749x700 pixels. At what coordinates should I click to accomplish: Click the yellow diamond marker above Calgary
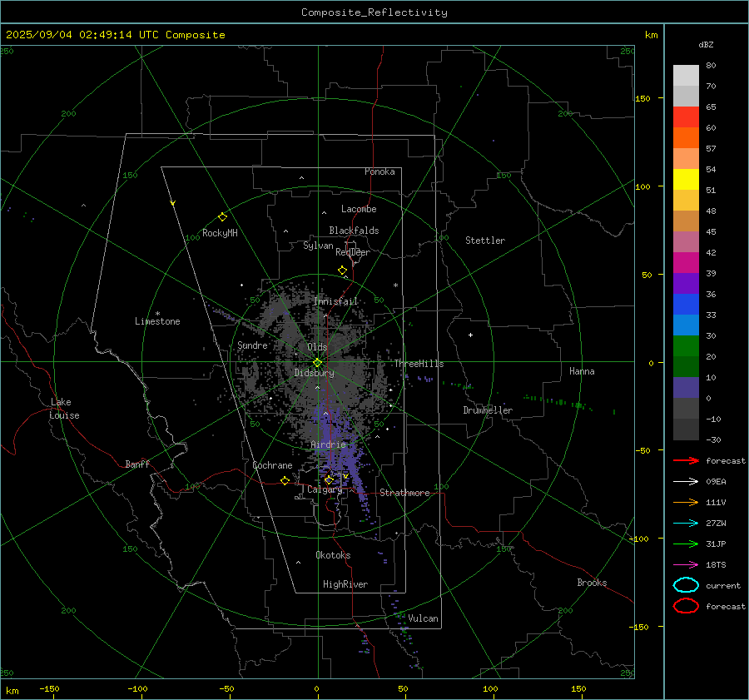click(329, 479)
